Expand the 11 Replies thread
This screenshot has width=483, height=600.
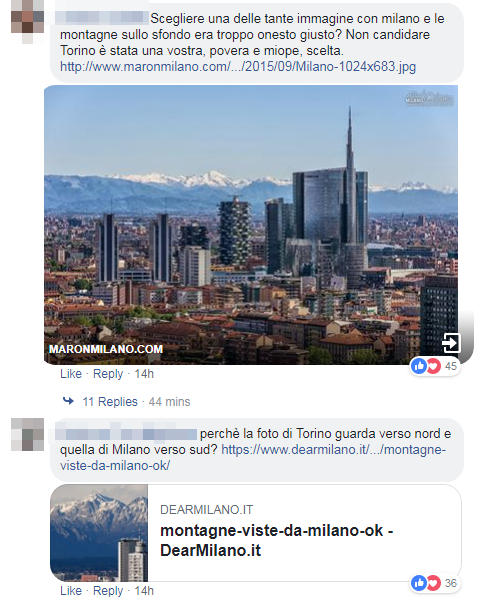point(110,402)
